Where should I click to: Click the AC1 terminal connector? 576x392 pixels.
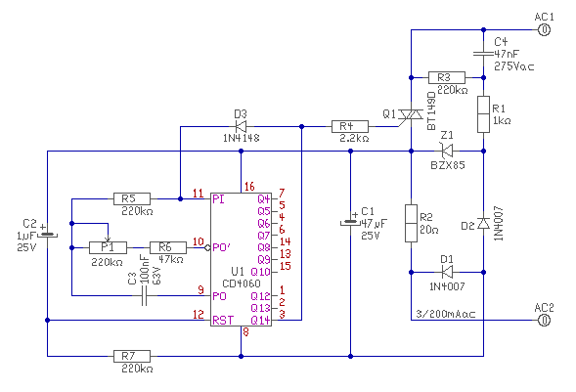pyautogui.click(x=544, y=29)
